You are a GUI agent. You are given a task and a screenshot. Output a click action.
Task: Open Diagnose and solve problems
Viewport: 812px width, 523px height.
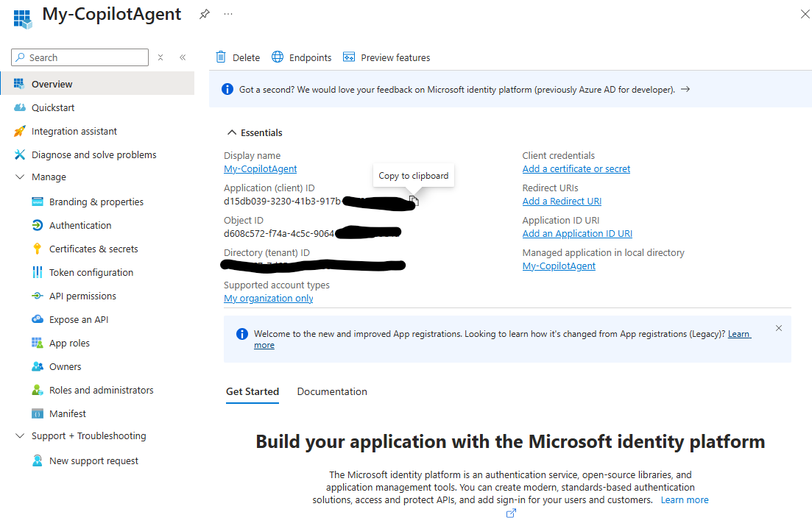93,154
